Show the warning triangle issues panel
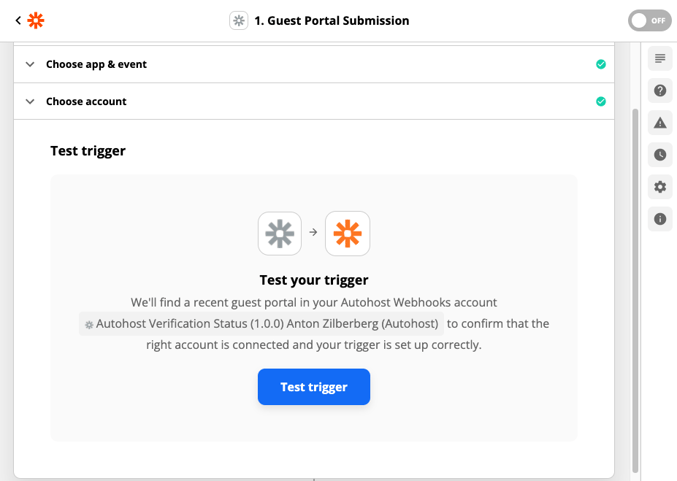677x481 pixels. tap(660, 123)
